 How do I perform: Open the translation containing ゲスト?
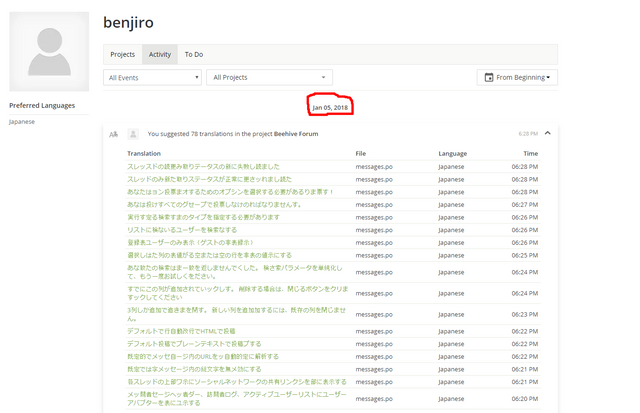pos(191,242)
